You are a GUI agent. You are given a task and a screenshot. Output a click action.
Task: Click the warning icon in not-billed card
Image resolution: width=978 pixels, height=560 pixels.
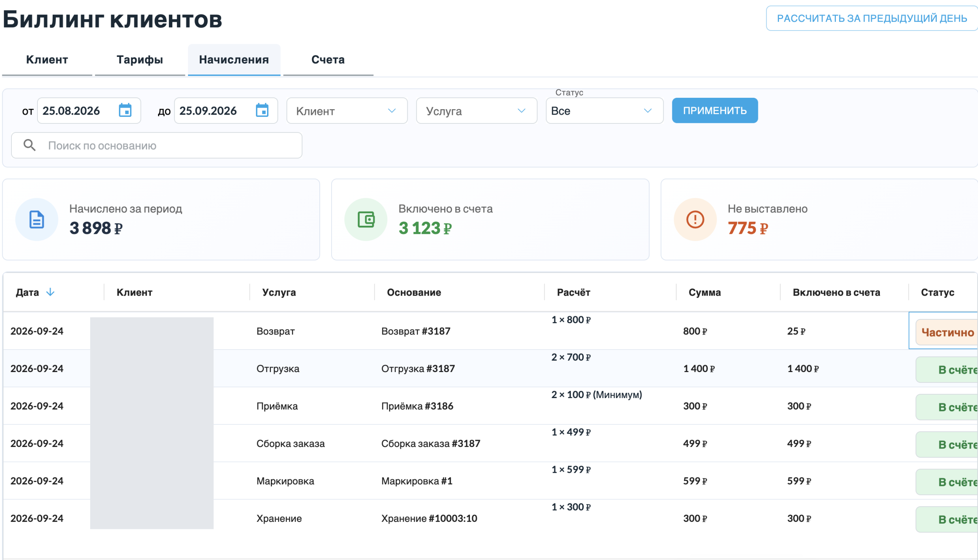(x=695, y=220)
